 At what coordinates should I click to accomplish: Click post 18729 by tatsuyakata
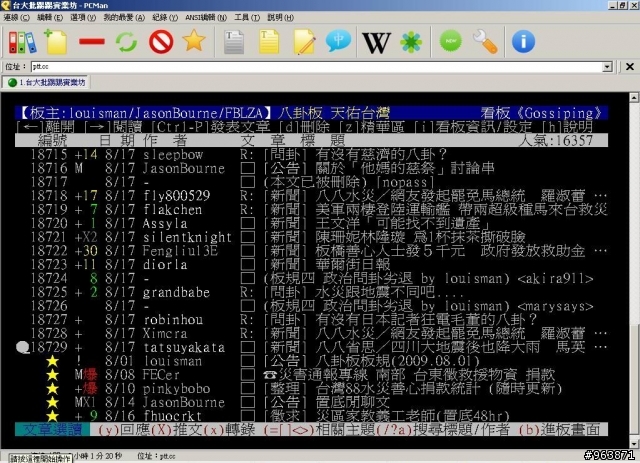[311, 347]
